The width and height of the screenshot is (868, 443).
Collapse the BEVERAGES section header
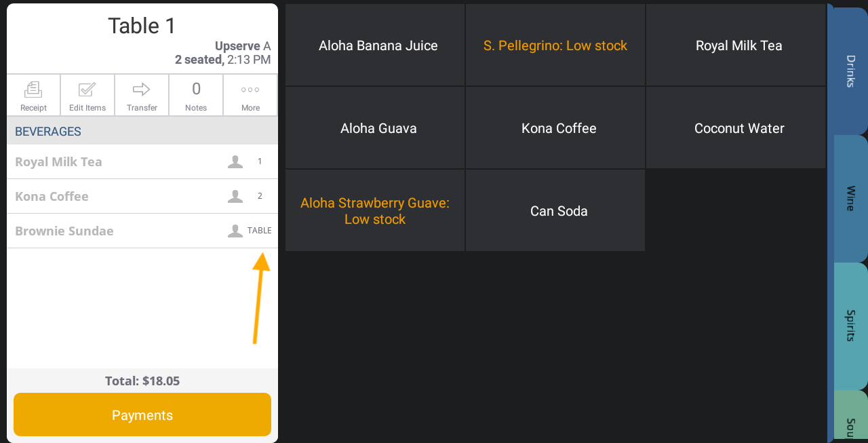click(47, 131)
